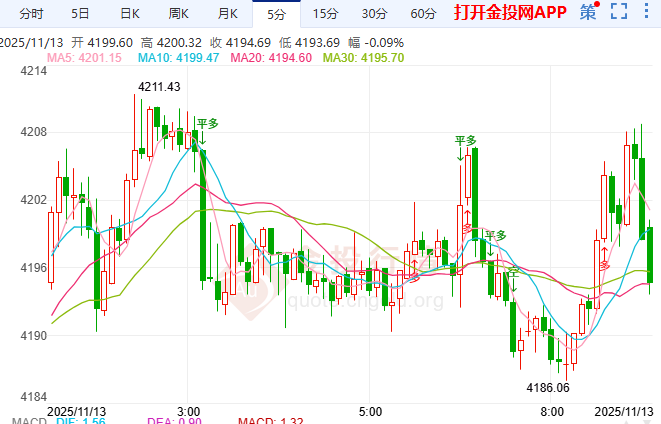Click the 4214 price axis label
Image resolution: width=661 pixels, height=424 pixels.
pyautogui.click(x=34, y=71)
